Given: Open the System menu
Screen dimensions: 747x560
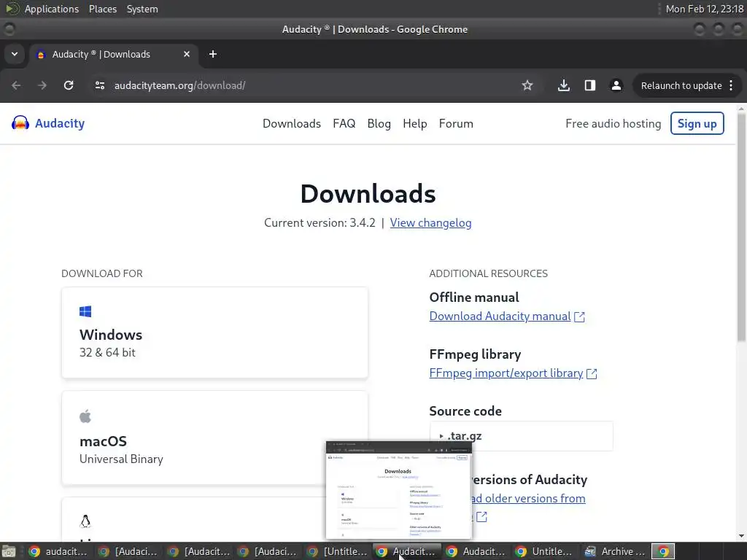Looking at the screenshot, I should coord(142,9).
